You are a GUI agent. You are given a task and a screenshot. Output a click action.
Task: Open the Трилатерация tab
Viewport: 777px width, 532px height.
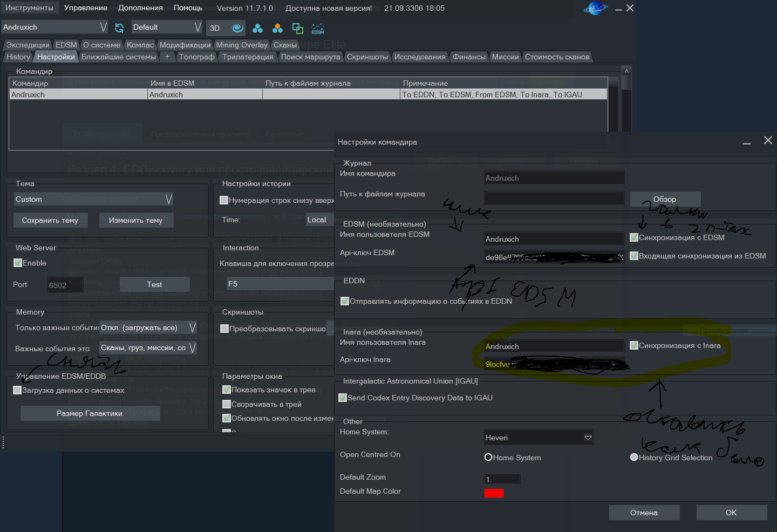[x=248, y=57]
